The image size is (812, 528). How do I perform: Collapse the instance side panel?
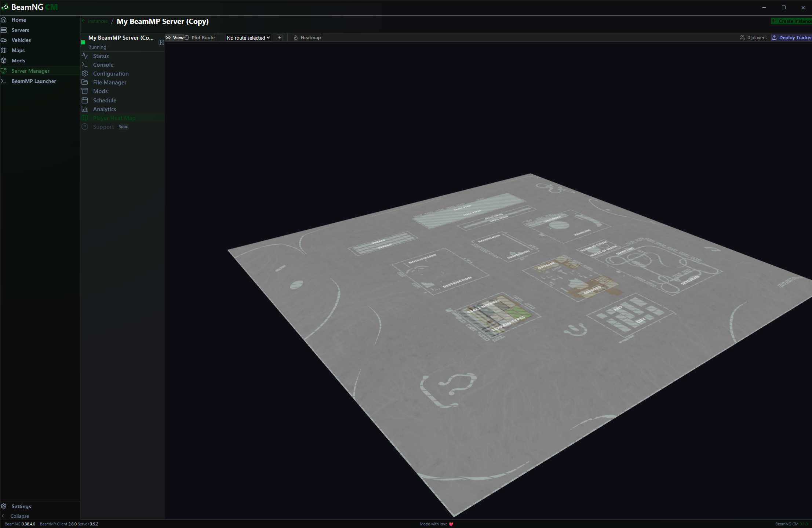tap(161, 43)
